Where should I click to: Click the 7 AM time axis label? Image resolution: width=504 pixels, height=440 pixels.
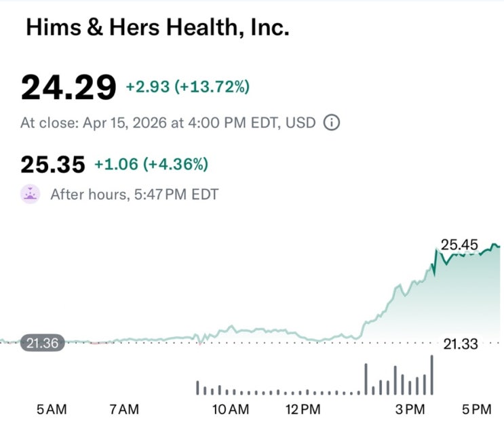pyautogui.click(x=124, y=409)
